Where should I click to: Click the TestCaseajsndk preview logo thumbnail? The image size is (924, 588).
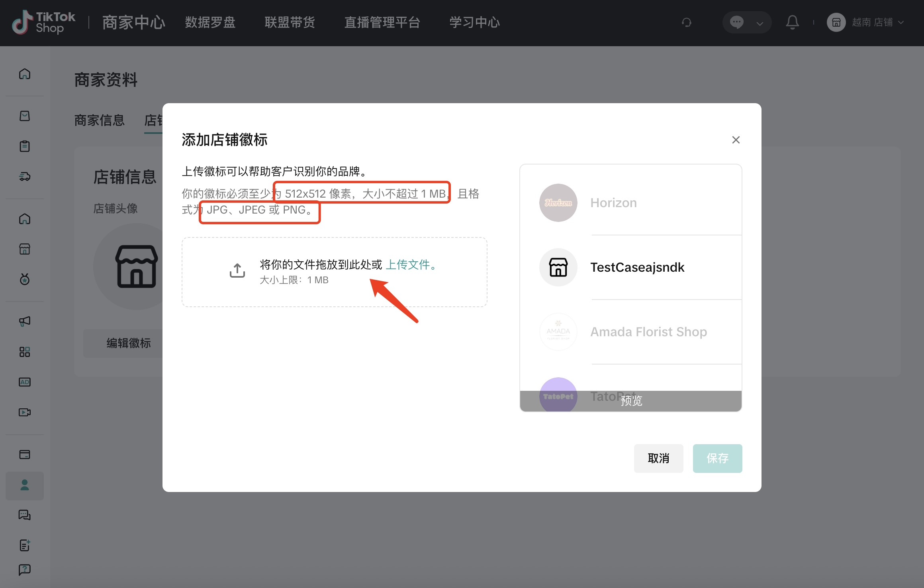(558, 267)
